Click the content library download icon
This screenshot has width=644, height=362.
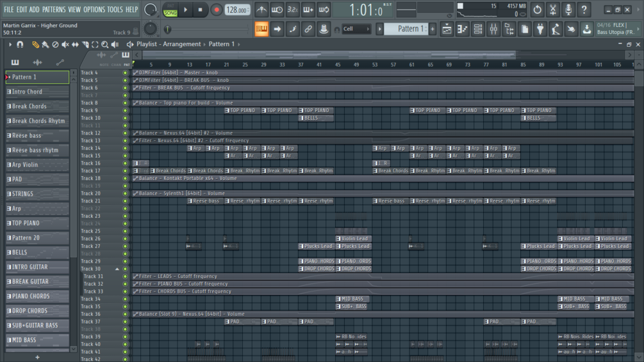[x=587, y=29]
